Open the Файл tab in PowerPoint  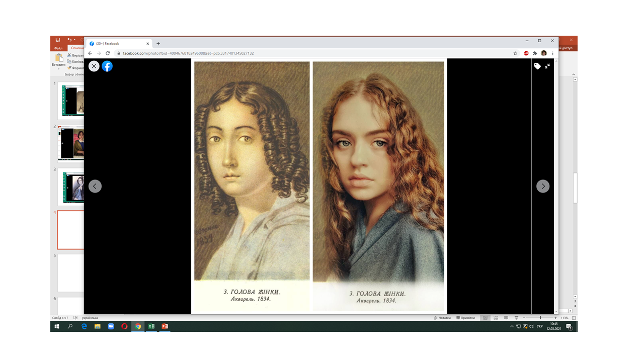click(x=58, y=48)
